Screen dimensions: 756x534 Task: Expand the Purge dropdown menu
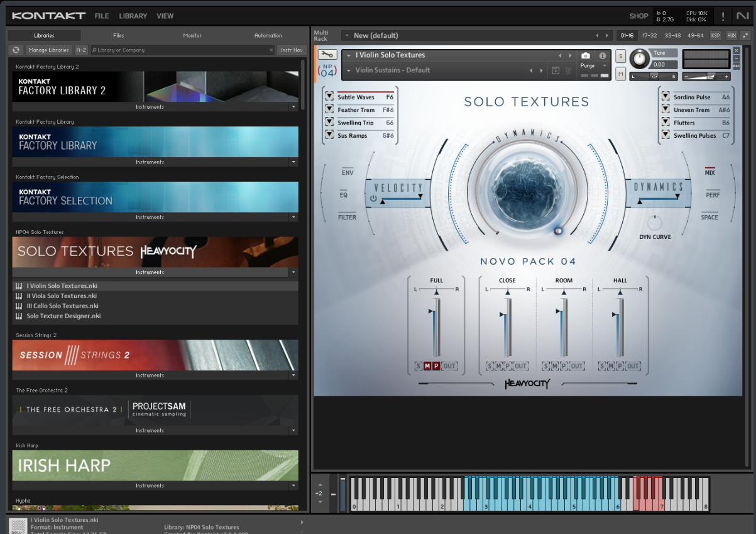coord(605,66)
